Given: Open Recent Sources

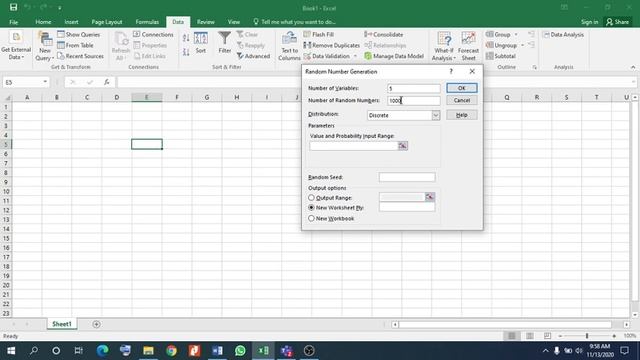Looking at the screenshot, I should pyautogui.click(x=80, y=56).
